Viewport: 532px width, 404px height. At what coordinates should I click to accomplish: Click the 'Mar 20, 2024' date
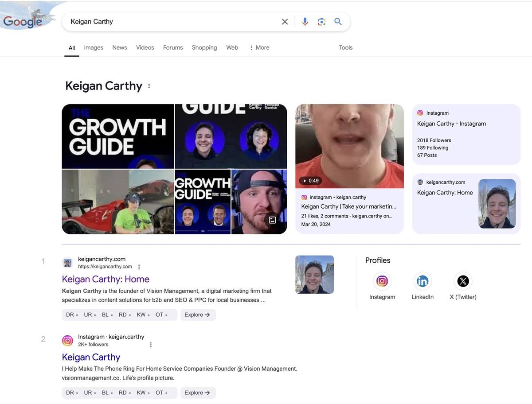[x=316, y=225]
